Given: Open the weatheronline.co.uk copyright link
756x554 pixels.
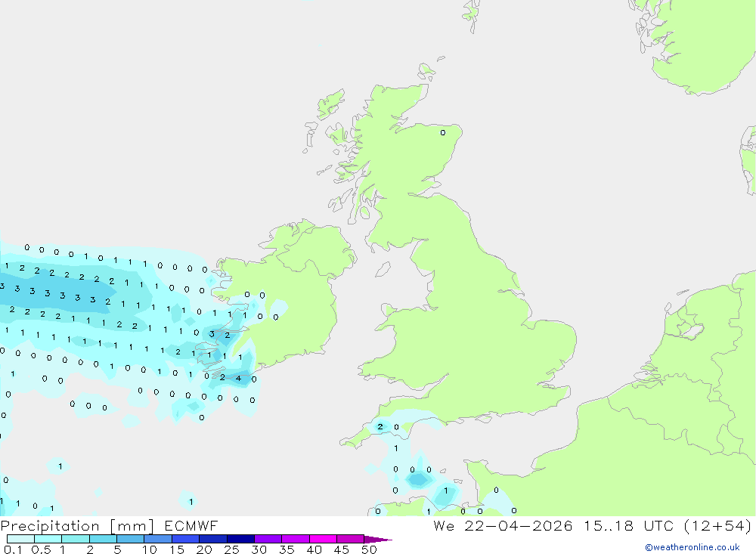Looking at the screenshot, I should [x=692, y=547].
